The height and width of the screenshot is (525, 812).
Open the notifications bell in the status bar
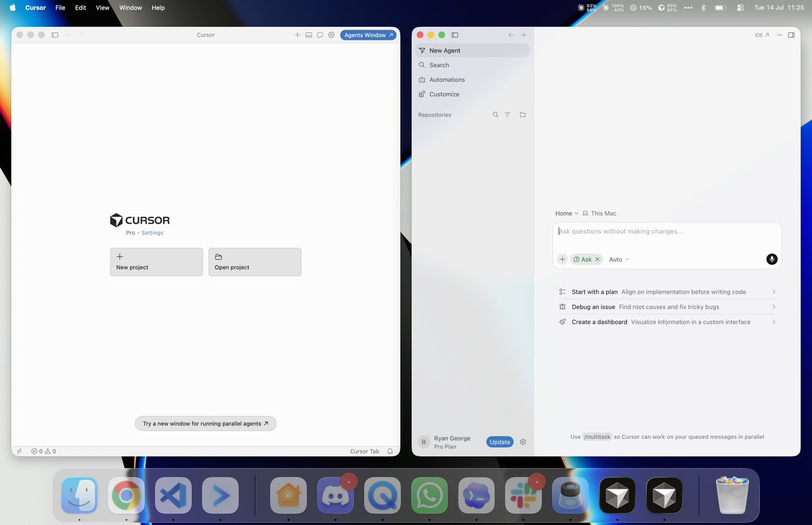point(390,451)
